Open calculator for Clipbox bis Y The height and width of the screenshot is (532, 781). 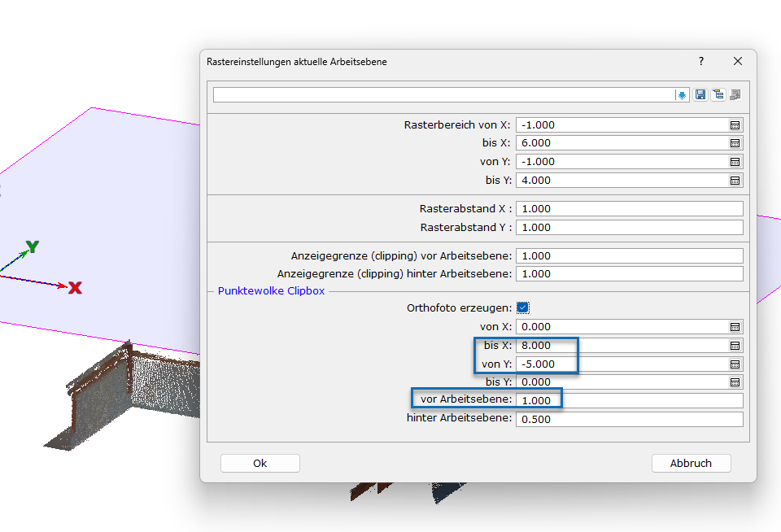735,382
